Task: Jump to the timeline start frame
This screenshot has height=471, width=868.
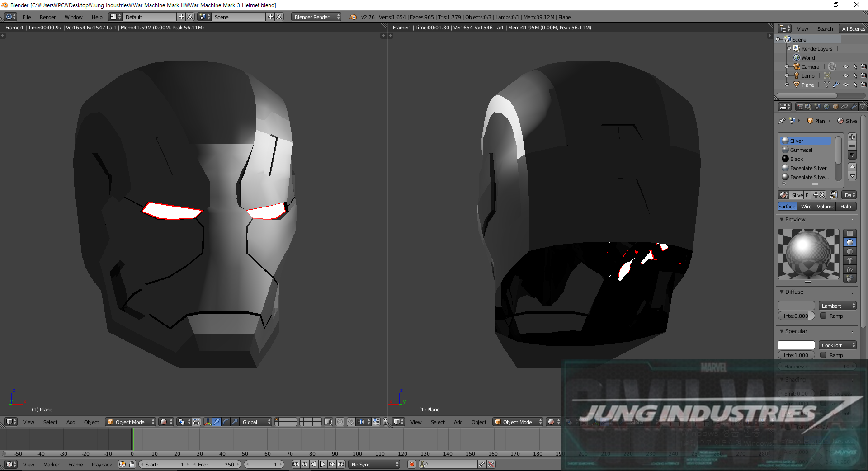Action: pos(296,464)
